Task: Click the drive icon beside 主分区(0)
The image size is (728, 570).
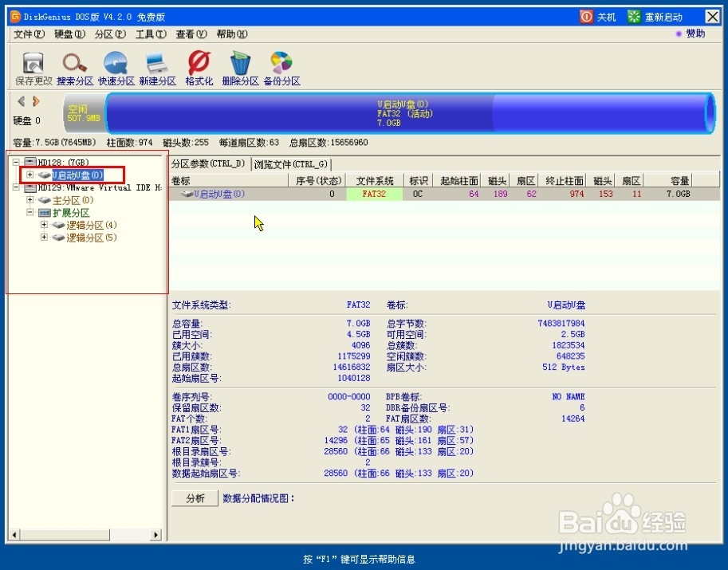Action: pyautogui.click(x=45, y=200)
